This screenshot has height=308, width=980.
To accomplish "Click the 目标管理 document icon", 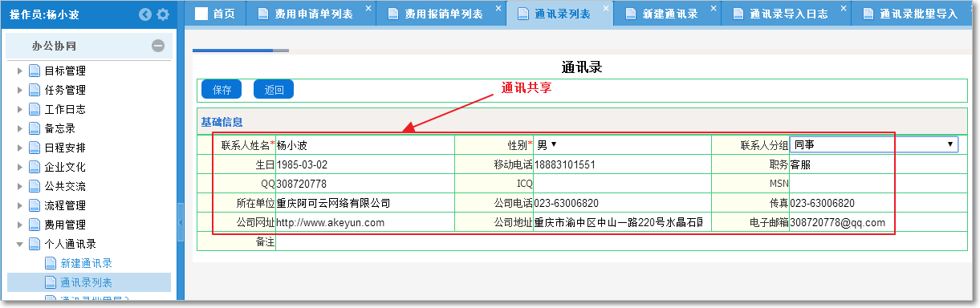I will click(35, 71).
